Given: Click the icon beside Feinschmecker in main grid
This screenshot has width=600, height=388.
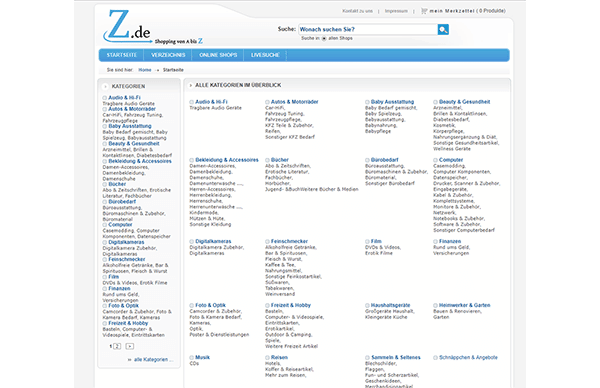Looking at the screenshot, I should pos(267,241).
